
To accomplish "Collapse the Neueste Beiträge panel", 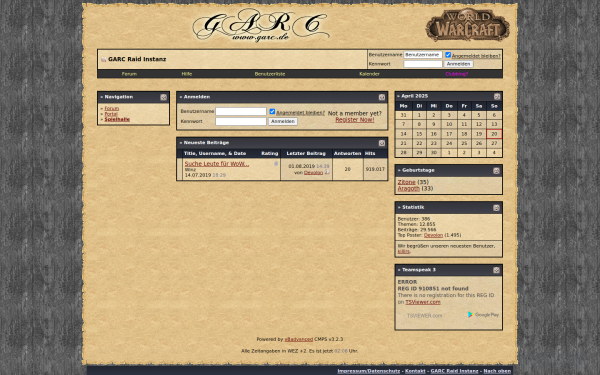I will [382, 143].
